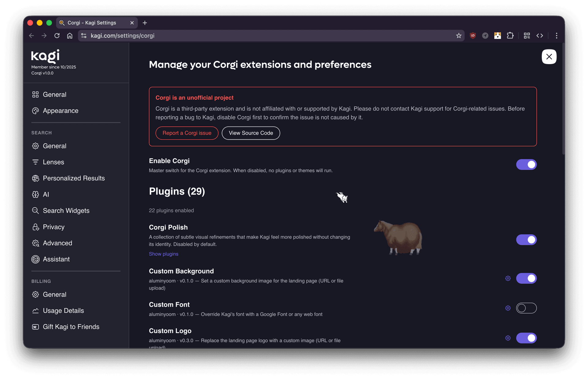Turn off Custom Background plugin
Image resolution: width=588 pixels, height=379 pixels.
[526, 278]
